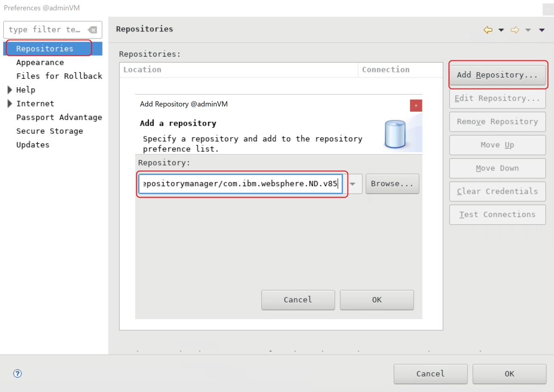Open the Passport Advantage preferences page
554x392 pixels.
(59, 117)
